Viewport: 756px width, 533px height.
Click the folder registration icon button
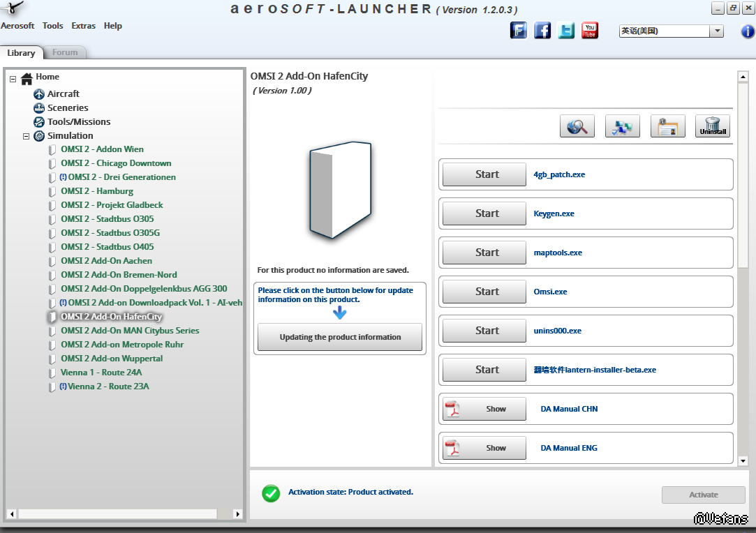tap(668, 126)
